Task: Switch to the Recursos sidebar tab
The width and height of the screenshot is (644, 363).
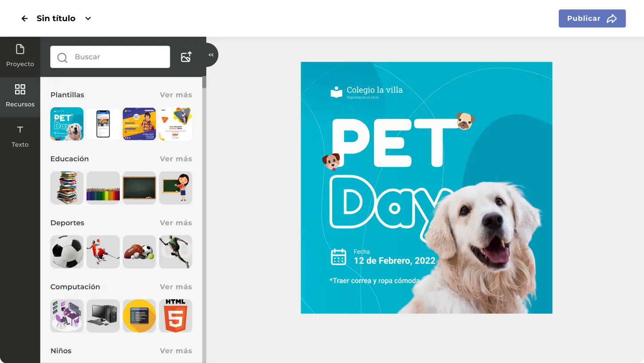Action: point(20,96)
